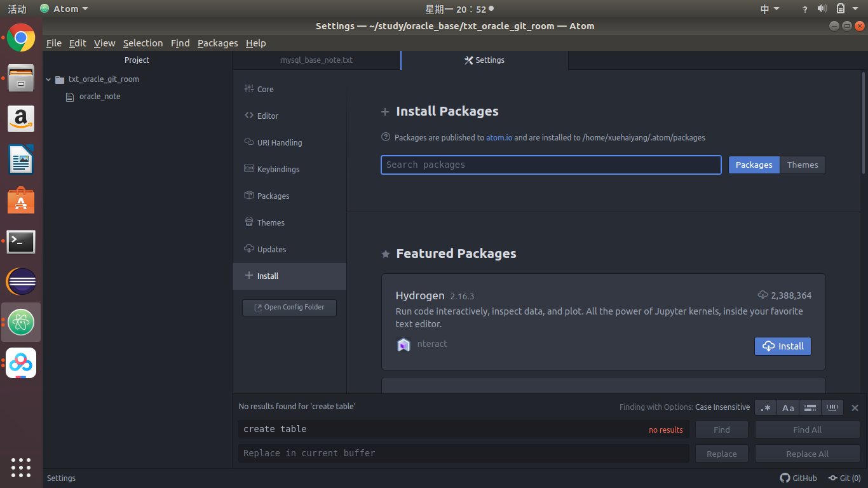Image resolution: width=868 pixels, height=488 pixels.
Task: Open the Help menu
Action: coord(255,43)
